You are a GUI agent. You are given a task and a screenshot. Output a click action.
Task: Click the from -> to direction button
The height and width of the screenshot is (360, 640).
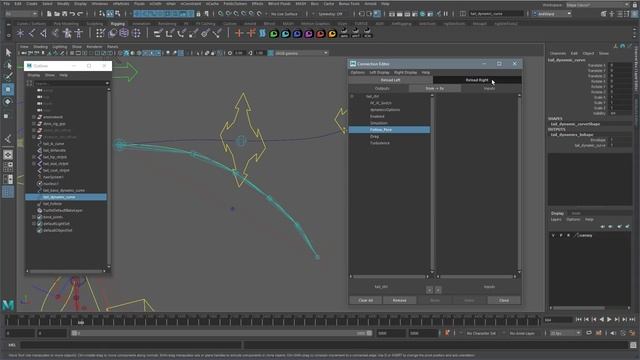pyautogui.click(x=435, y=88)
